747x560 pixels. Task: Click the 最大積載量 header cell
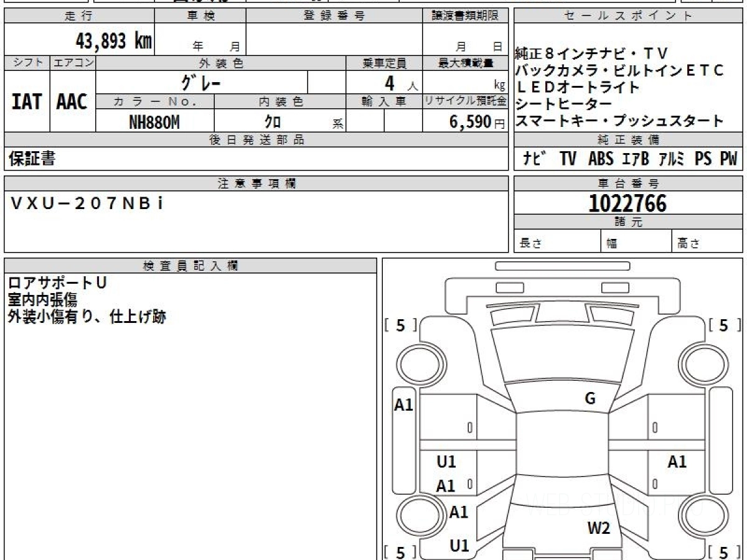pos(466,63)
